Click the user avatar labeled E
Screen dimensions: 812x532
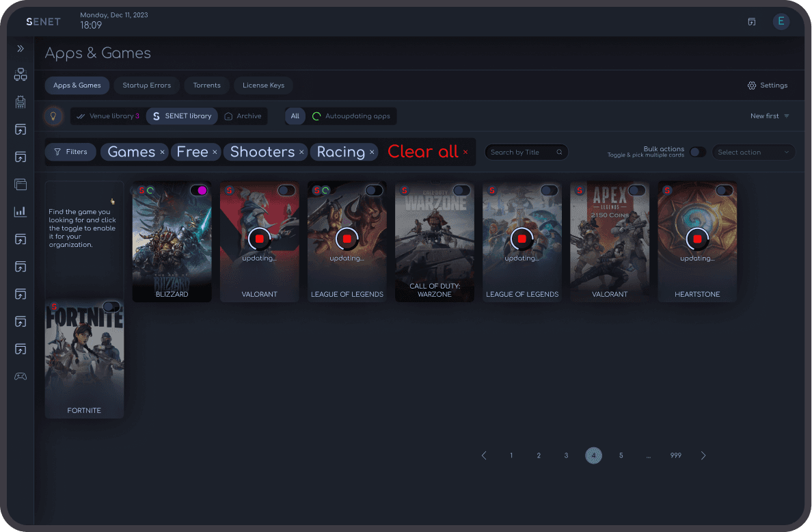click(x=781, y=21)
